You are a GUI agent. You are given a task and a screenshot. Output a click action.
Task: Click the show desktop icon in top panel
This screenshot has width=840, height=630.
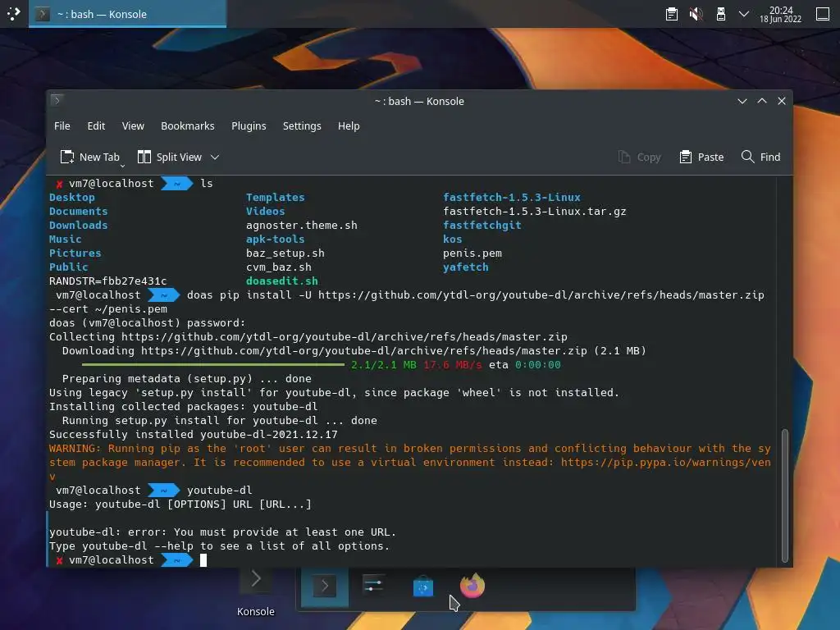click(x=823, y=14)
